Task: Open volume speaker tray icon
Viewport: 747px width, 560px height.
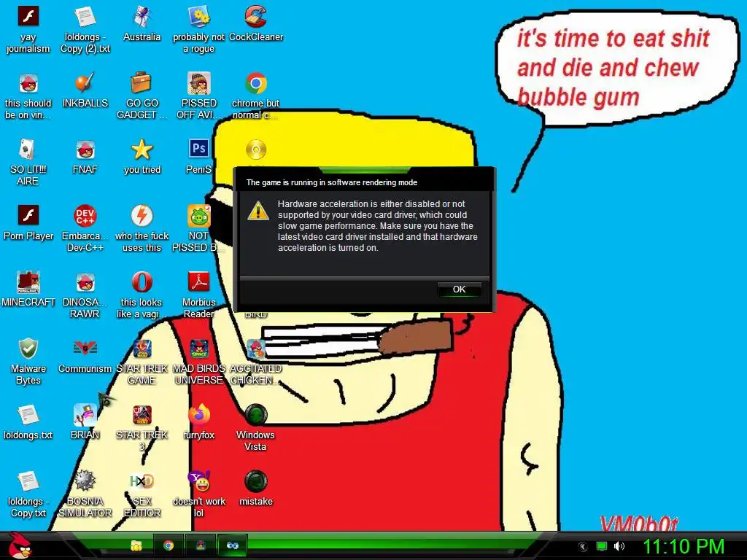Action: (x=619, y=546)
